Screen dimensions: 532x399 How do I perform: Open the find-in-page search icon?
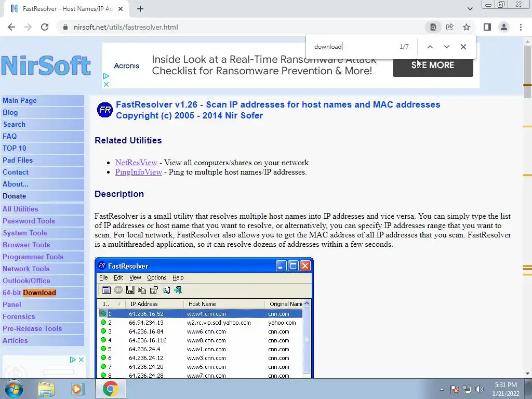tap(433, 27)
